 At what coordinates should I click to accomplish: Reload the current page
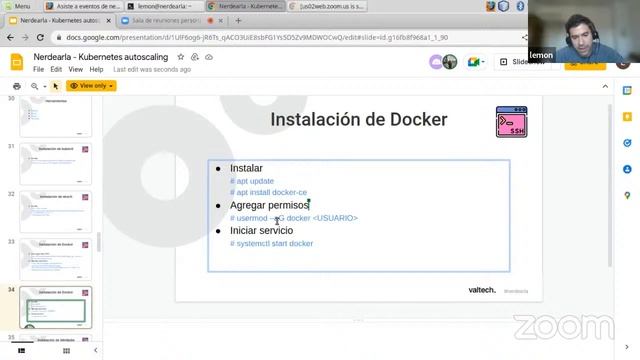pos(40,37)
